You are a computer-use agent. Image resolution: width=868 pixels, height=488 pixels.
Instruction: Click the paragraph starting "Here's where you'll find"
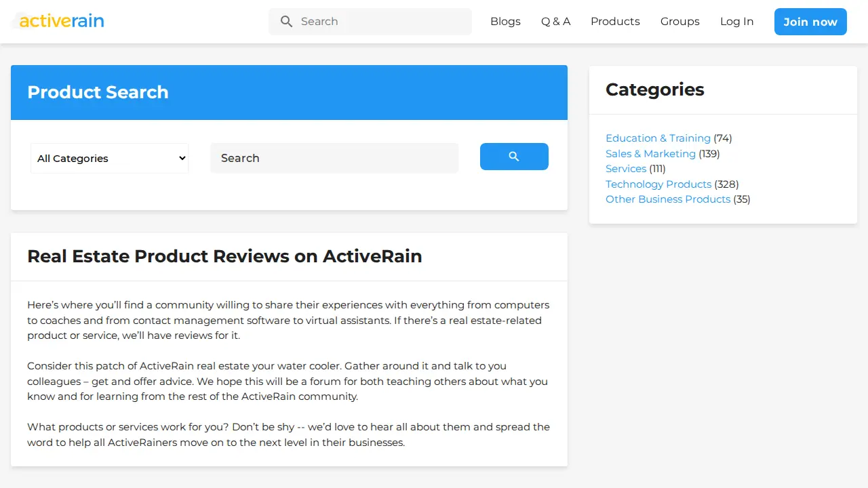pos(288,320)
